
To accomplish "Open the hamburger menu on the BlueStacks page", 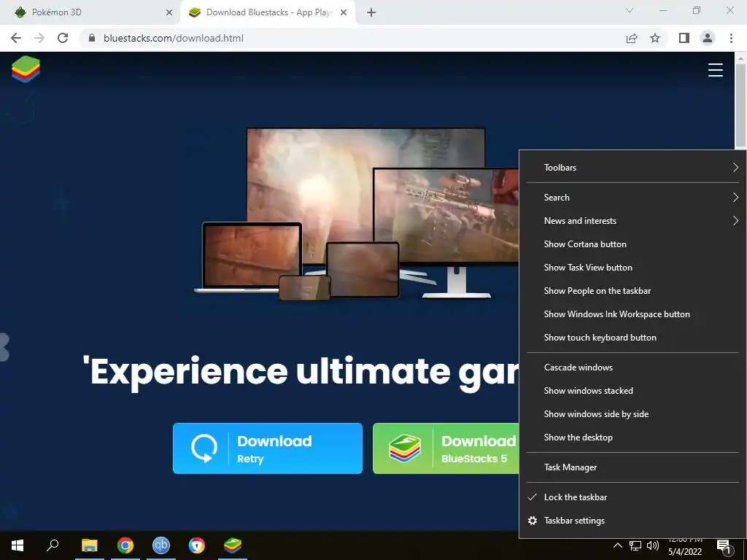I will [x=715, y=70].
